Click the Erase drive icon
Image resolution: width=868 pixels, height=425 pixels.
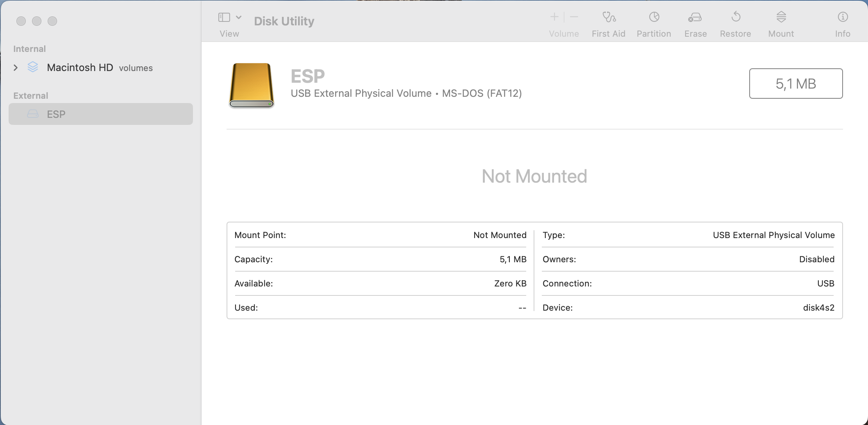point(695,17)
